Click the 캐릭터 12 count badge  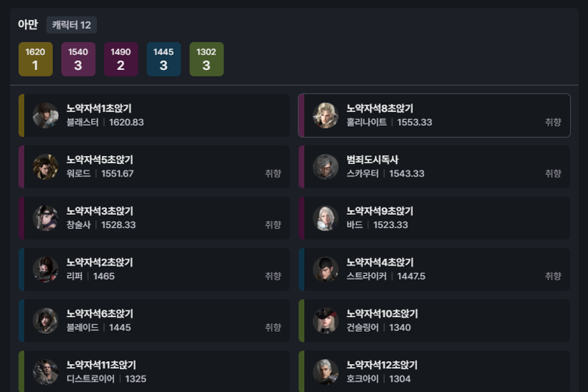click(71, 25)
